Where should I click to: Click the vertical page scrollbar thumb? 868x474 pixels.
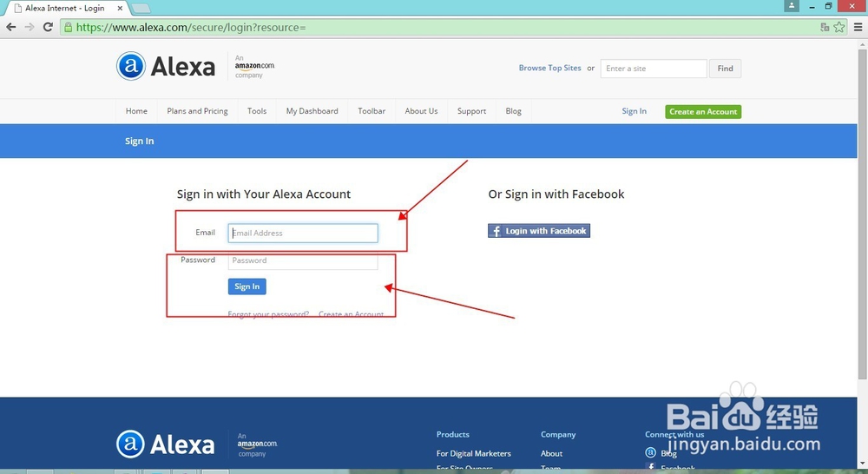tap(863, 214)
